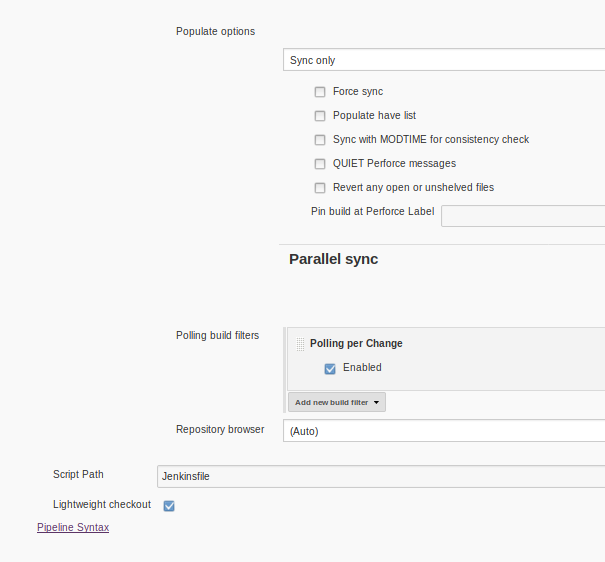
Task: Click the Repository browser label
Action: [220, 429]
